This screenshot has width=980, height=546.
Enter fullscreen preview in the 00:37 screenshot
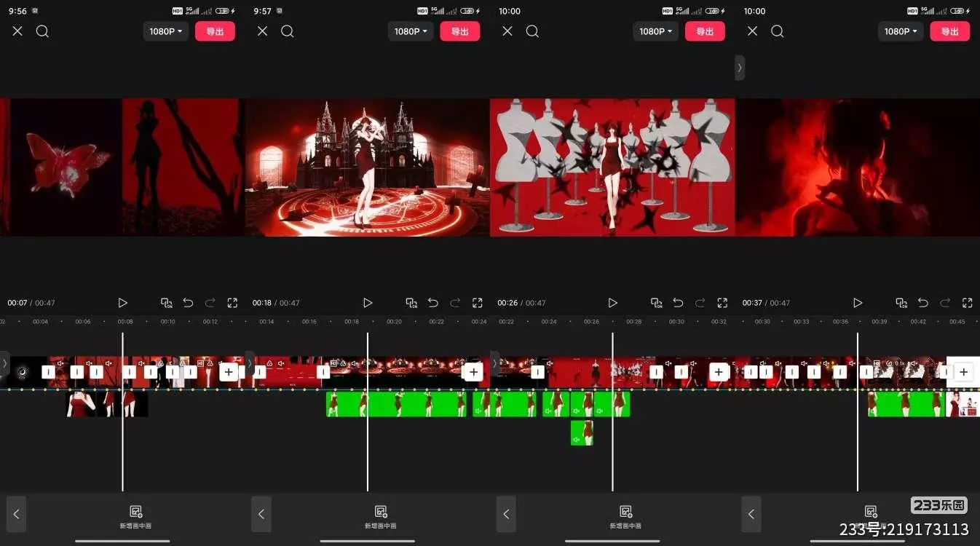point(968,303)
